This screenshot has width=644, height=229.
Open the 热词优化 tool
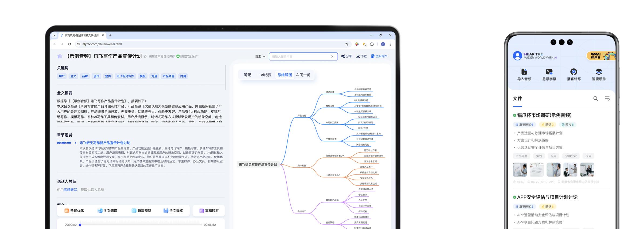pyautogui.click(x=74, y=211)
